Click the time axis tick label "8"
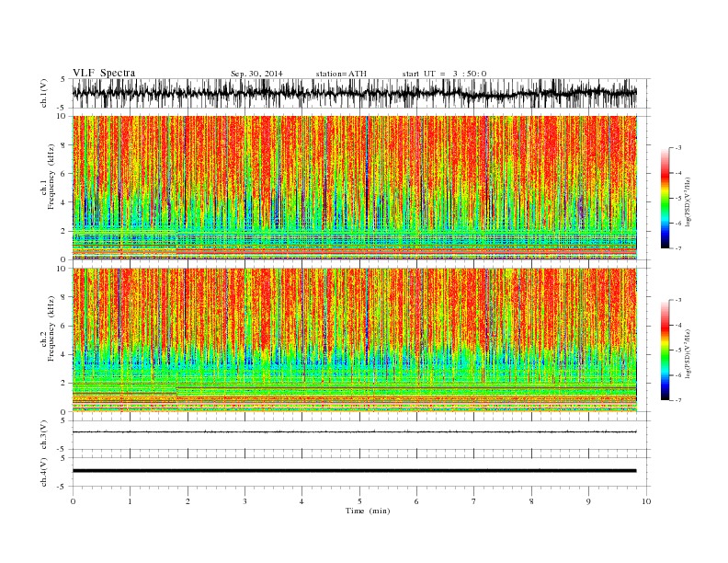 tap(531, 501)
